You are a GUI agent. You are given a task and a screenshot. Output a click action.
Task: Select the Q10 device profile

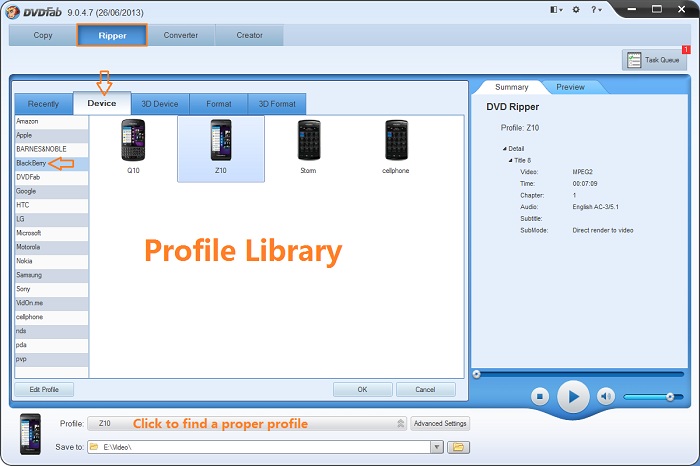(133, 147)
